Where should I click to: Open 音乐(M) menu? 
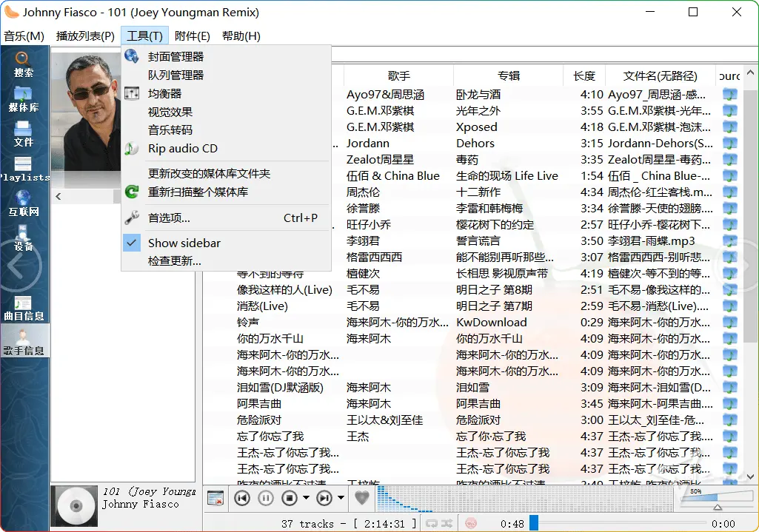pyautogui.click(x=24, y=36)
